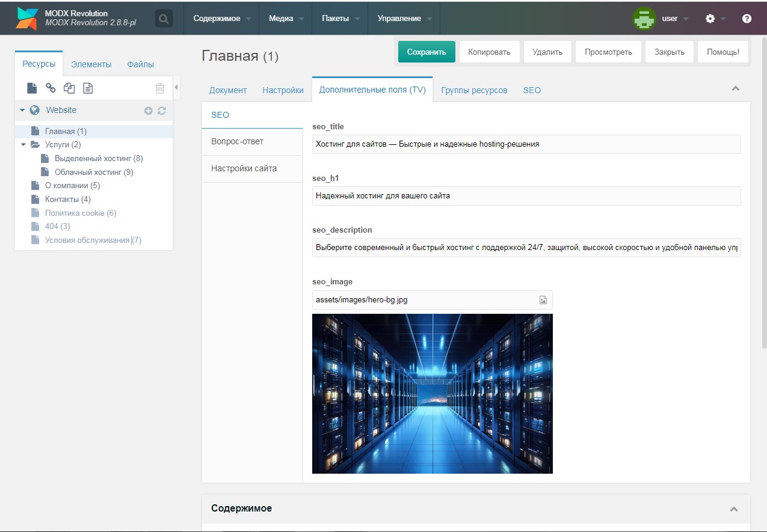Click the trash bin icon in tree toolbar
Viewport: 767px width, 532px height.
[x=159, y=88]
